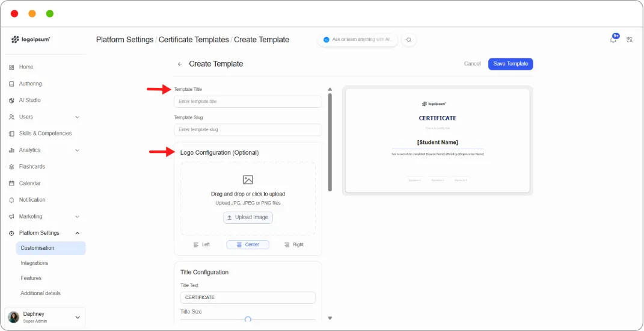Expand the Marketing submenu chevron

pyautogui.click(x=77, y=217)
